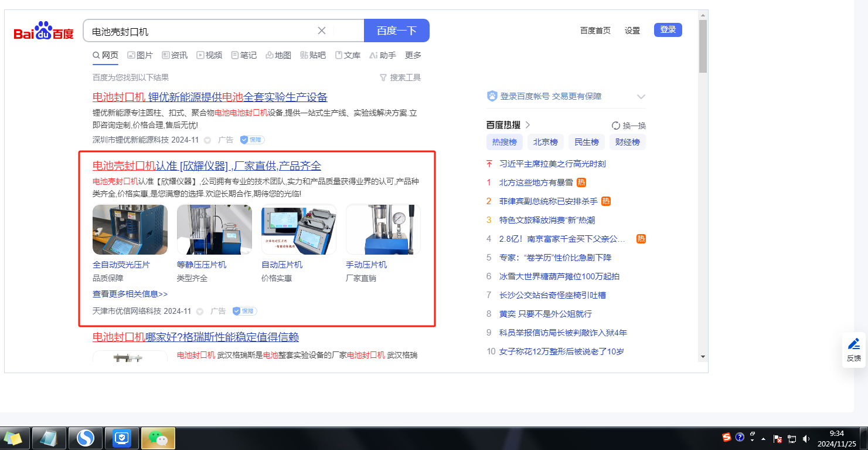Open dropdown arrow beside 天津市优信网络科技 2024-11

click(199, 312)
